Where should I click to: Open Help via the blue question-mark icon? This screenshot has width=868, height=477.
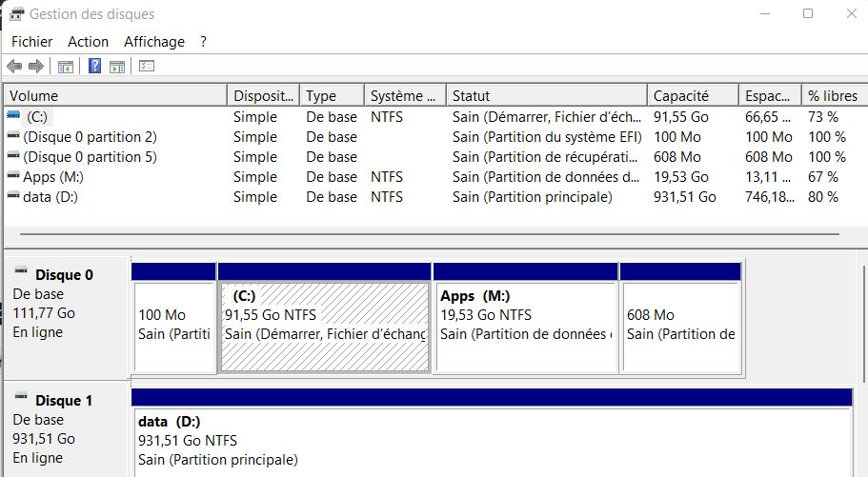click(x=95, y=67)
